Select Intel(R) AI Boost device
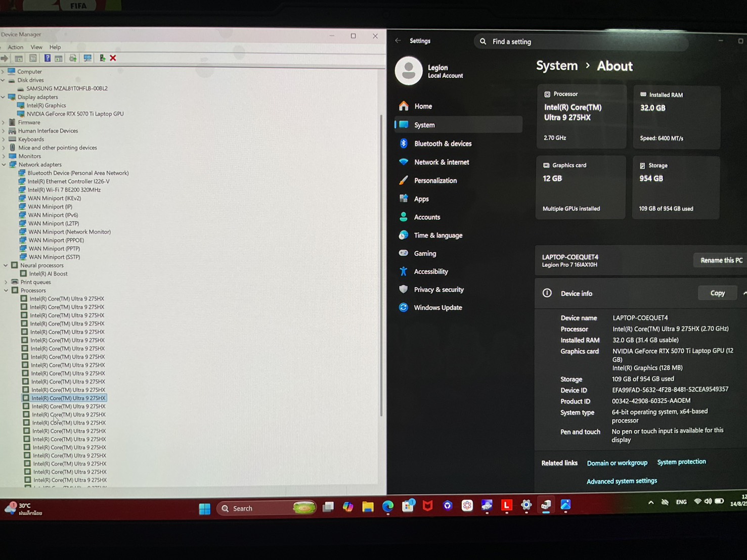 tap(48, 274)
